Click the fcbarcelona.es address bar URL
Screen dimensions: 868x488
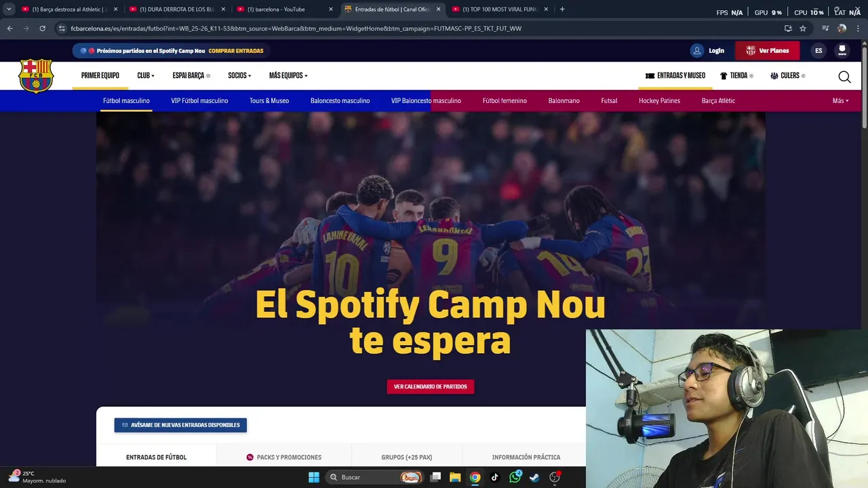click(296, 28)
